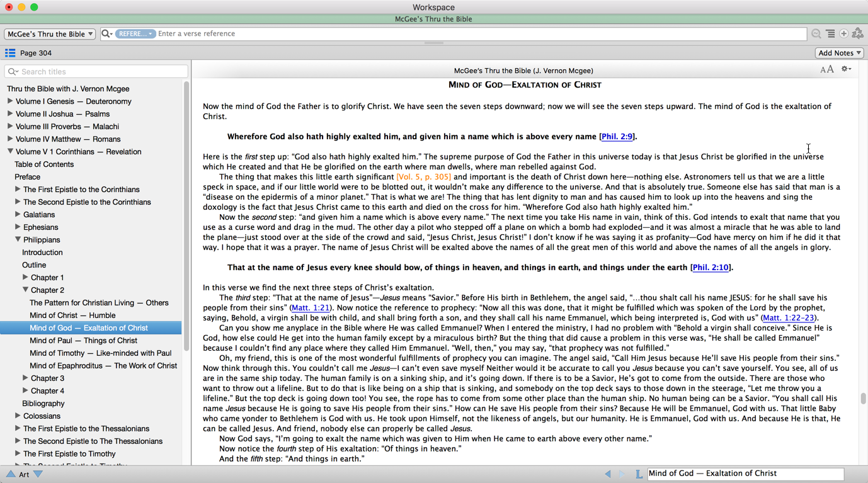Click the similar-search magnifier icon in toolbar
The height and width of the screenshot is (483, 868).
[x=816, y=33]
